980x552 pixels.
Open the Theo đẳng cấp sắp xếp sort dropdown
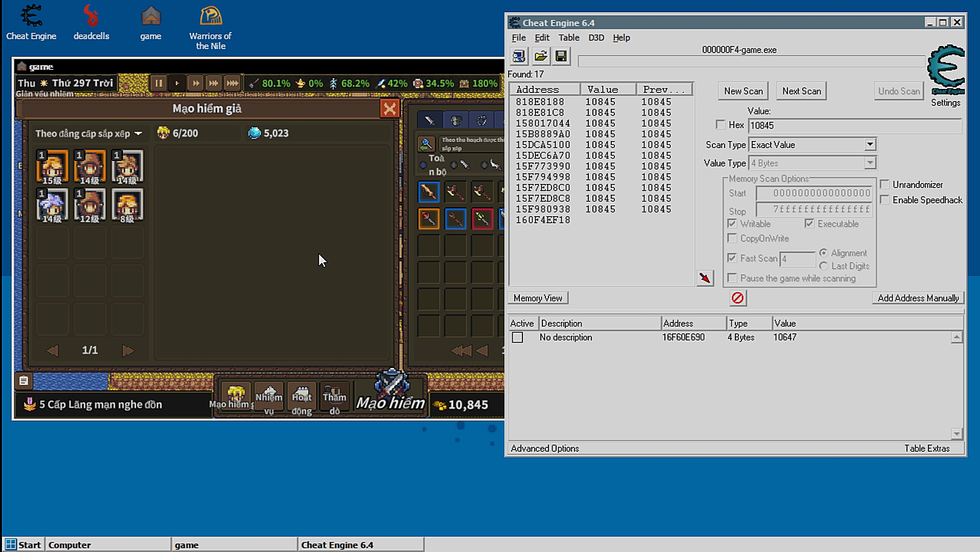[88, 133]
